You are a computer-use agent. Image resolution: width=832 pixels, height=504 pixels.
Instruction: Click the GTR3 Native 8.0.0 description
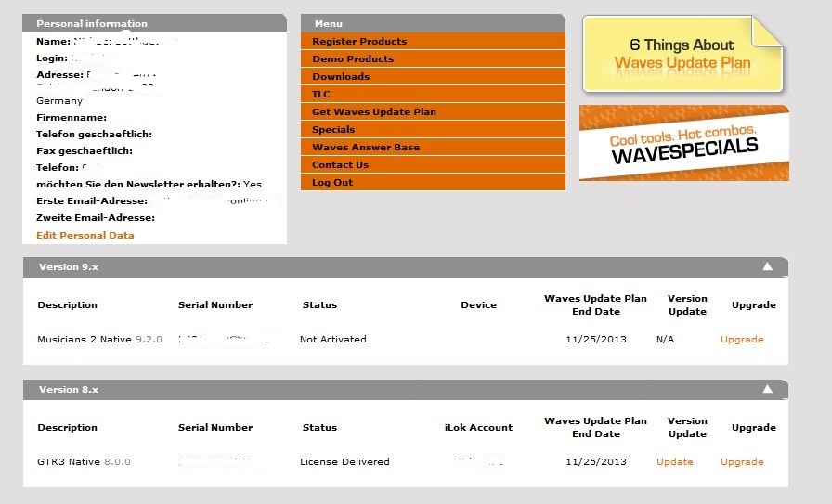pos(84,462)
